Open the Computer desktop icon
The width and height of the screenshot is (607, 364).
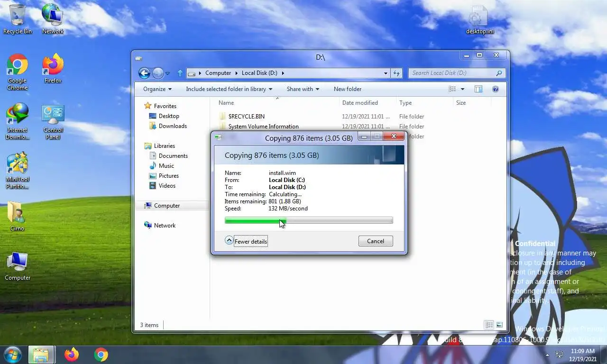(18, 266)
